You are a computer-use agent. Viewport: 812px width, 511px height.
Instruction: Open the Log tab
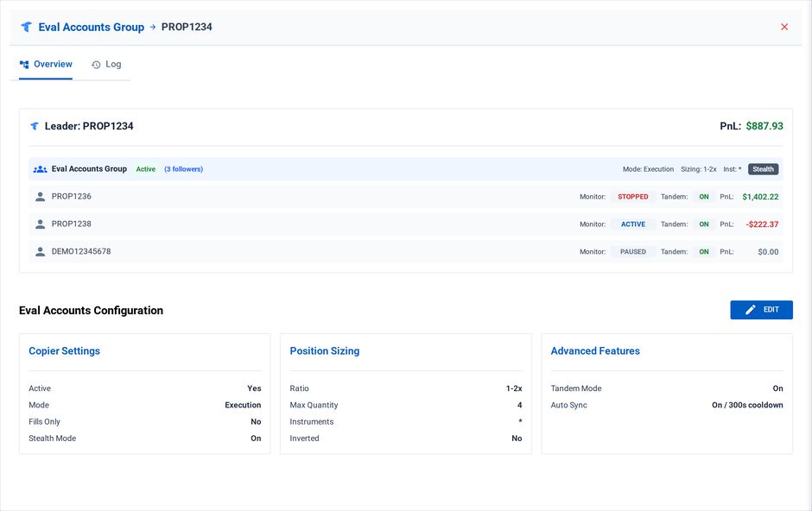pyautogui.click(x=106, y=65)
